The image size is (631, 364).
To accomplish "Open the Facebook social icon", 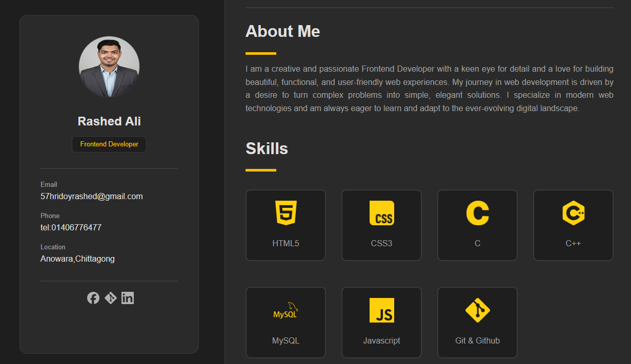I will click(93, 298).
